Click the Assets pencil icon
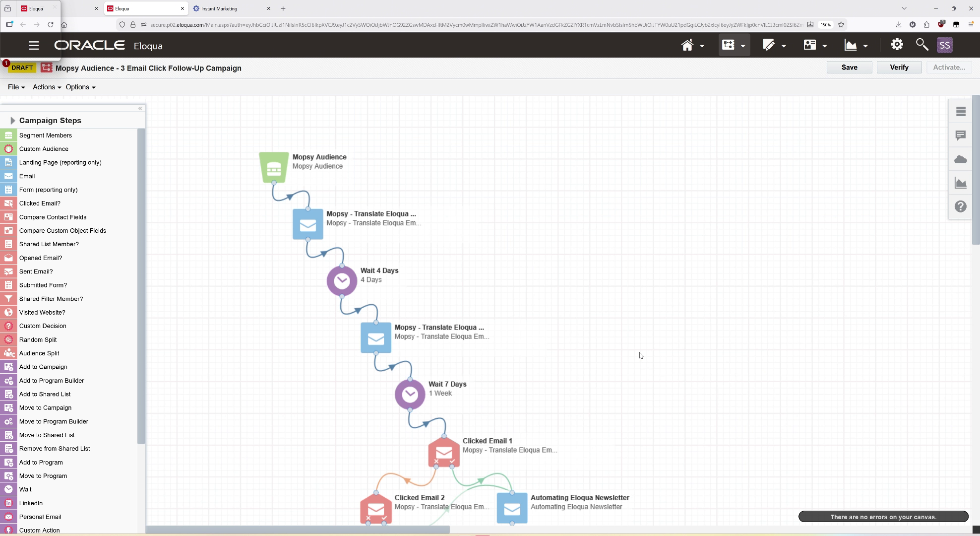 click(769, 45)
